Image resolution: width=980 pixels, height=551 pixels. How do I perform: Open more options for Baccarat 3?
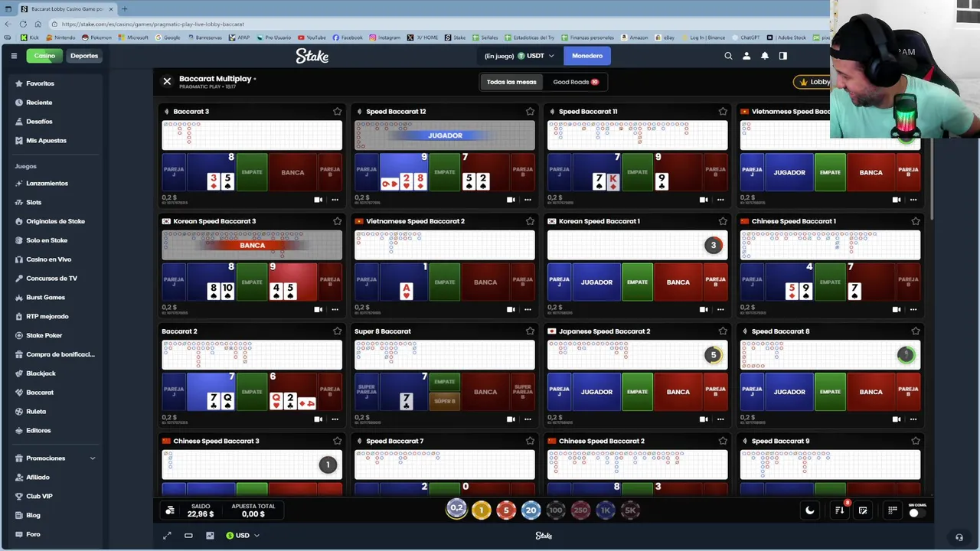pyautogui.click(x=335, y=200)
